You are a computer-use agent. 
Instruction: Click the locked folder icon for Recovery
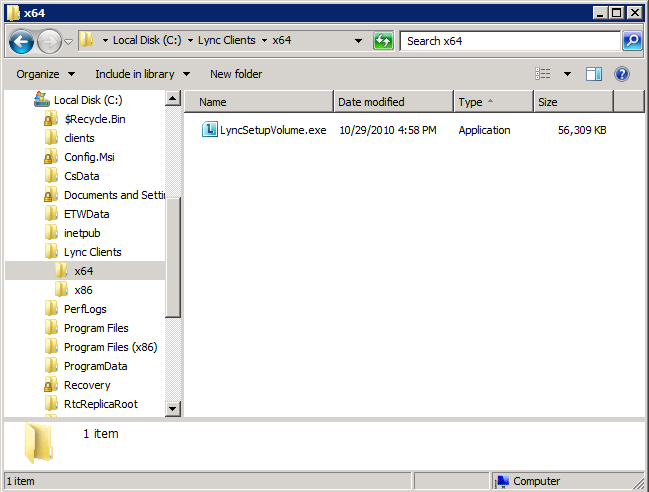tap(51, 385)
